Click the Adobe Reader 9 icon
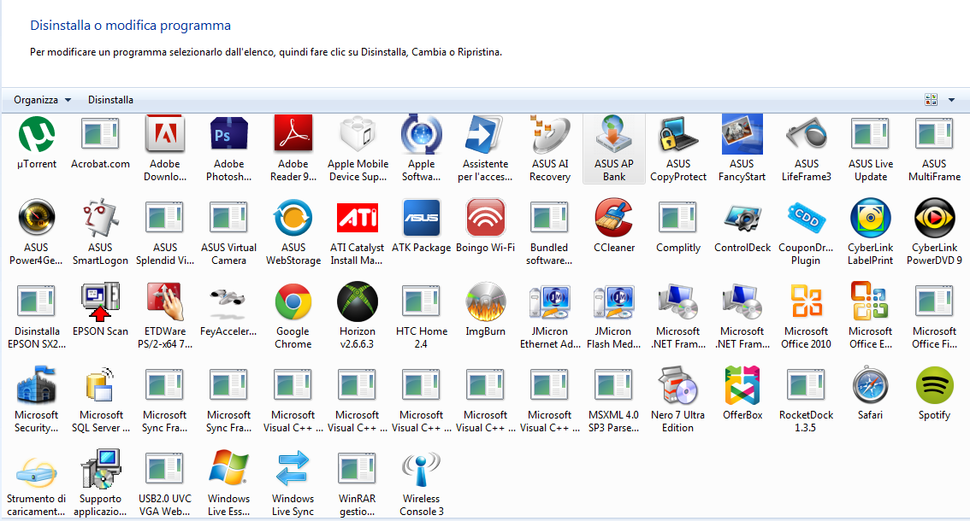This screenshot has width=970, height=521. point(293,135)
